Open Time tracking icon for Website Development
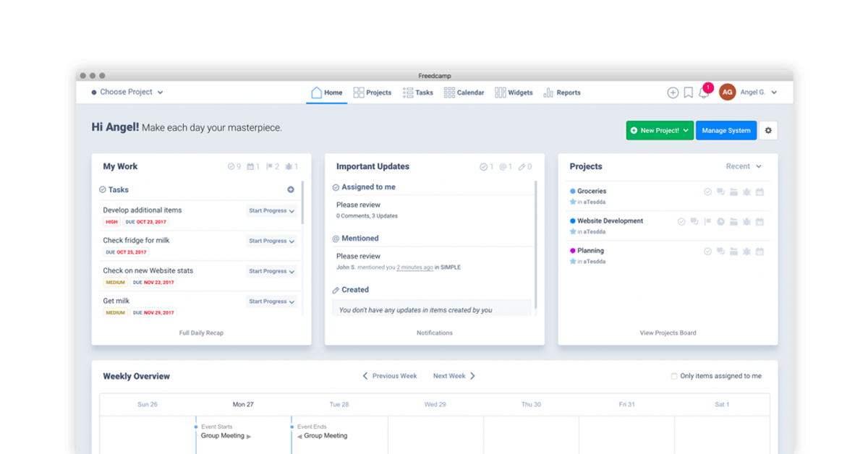This screenshot has width=868, height=454. [x=720, y=221]
